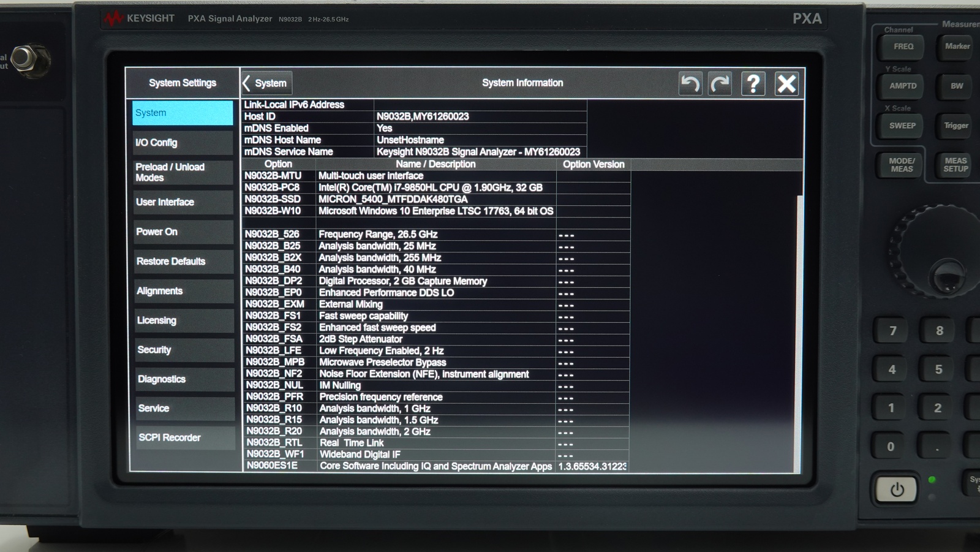The image size is (980, 552).
Task: Select the N9032B-W10 option row
Action: (436, 211)
